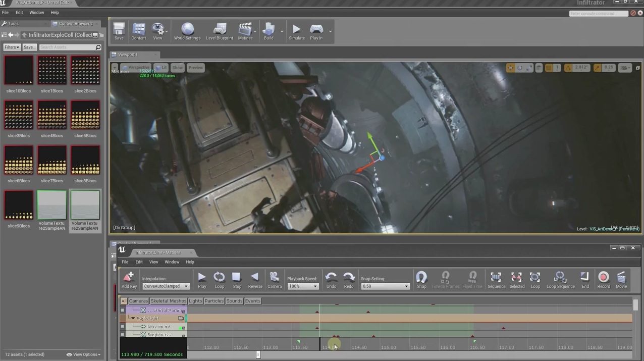Open viewport options arrow dropdown
644x361 pixels.
tap(115, 67)
